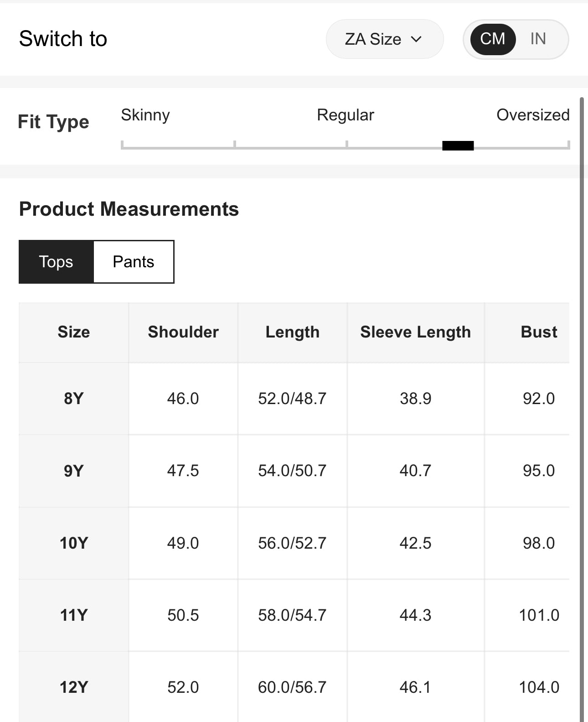The image size is (588, 722).
Task: Select the 10Y size row
Action: (74, 543)
